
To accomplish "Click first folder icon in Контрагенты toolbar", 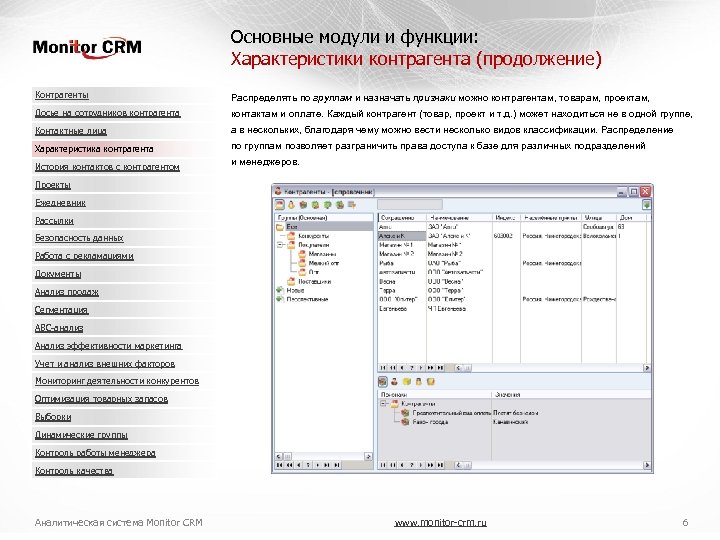I will pyautogui.click(x=280, y=205).
